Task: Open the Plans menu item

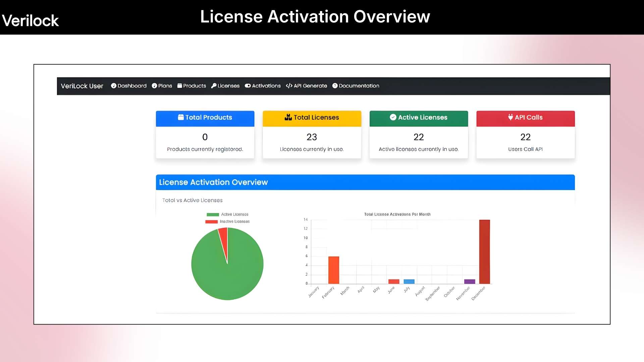Action: (x=164, y=86)
